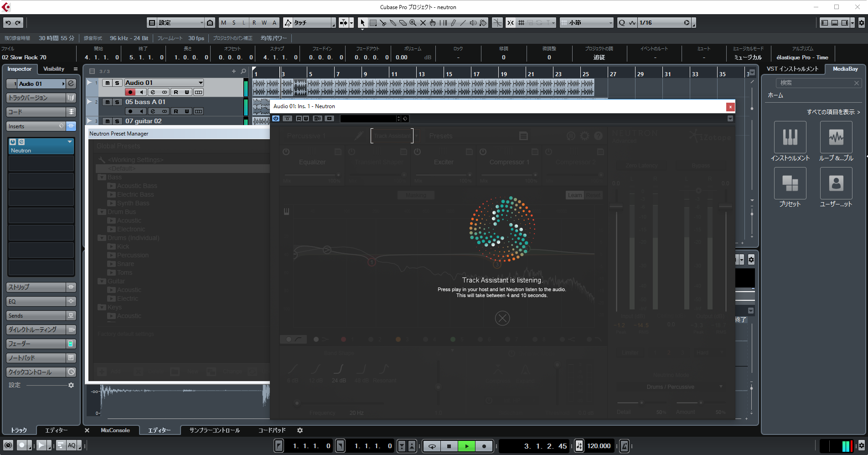
Task: Solo the 07 guitar 02 track
Action: (117, 121)
